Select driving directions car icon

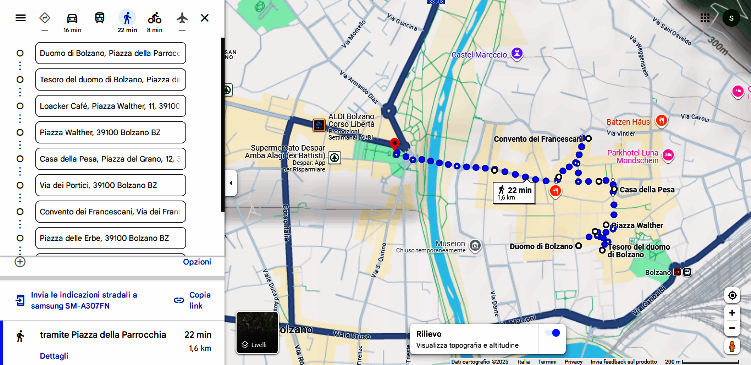(x=72, y=18)
